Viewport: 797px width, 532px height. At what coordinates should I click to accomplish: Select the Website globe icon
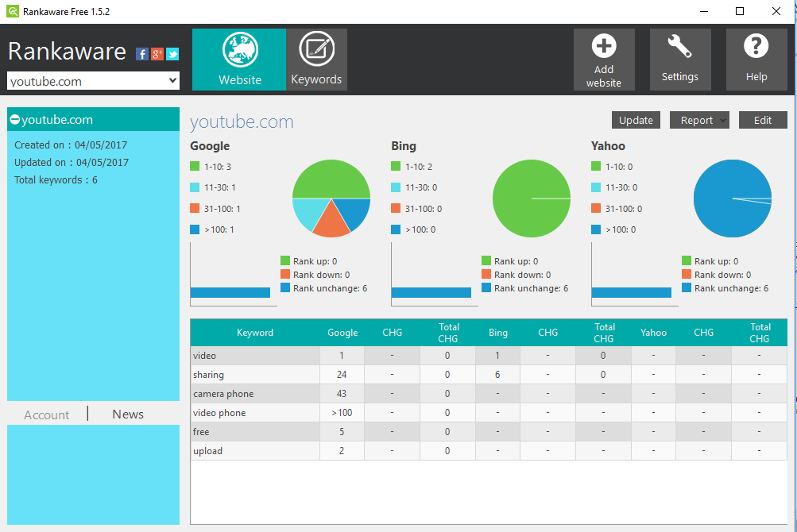pos(239,50)
